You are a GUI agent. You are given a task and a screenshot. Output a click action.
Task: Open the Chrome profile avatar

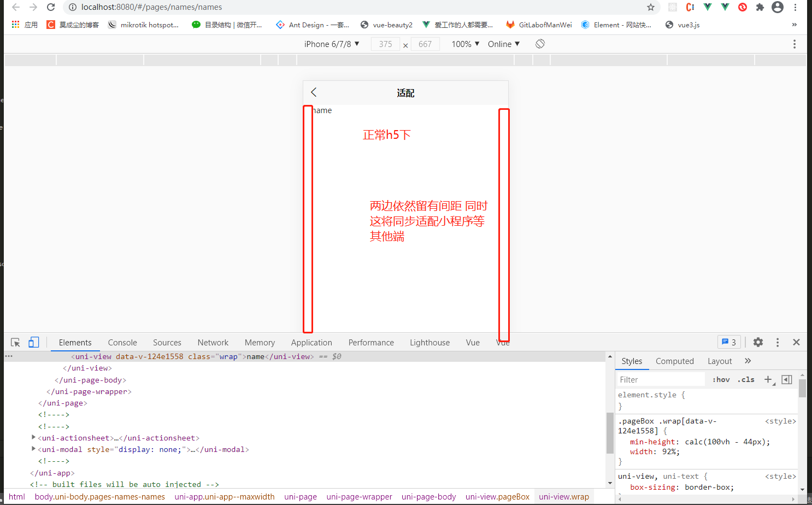click(x=778, y=7)
